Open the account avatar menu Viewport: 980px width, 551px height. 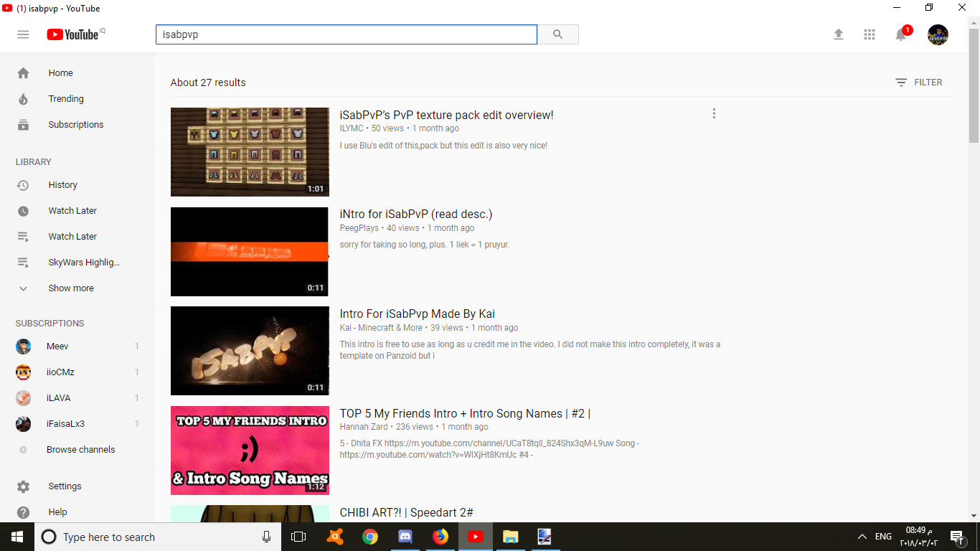(x=938, y=34)
